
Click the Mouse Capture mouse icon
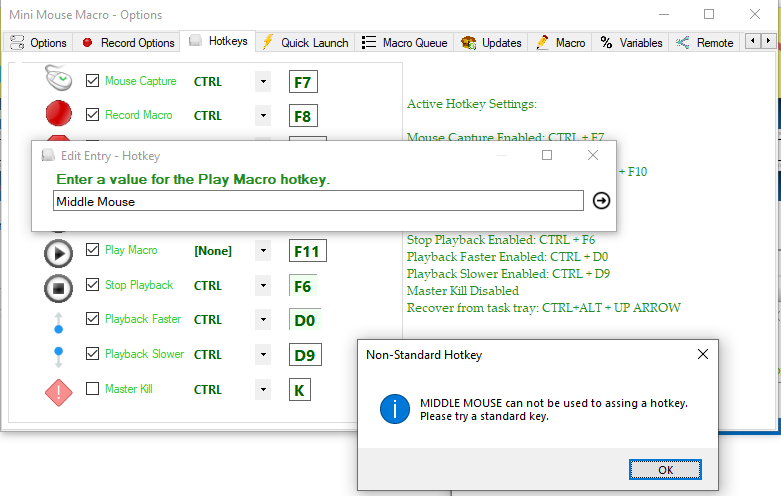(59, 79)
